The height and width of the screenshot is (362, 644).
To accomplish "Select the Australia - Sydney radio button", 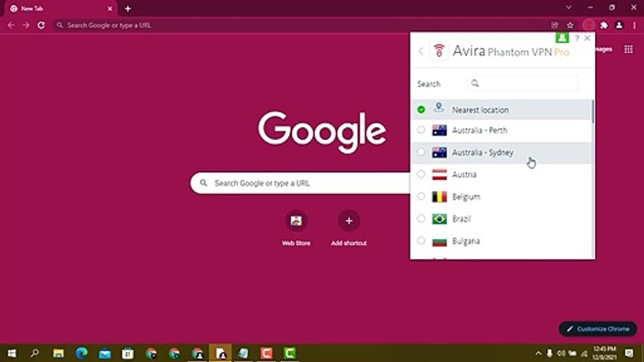I will pyautogui.click(x=421, y=152).
